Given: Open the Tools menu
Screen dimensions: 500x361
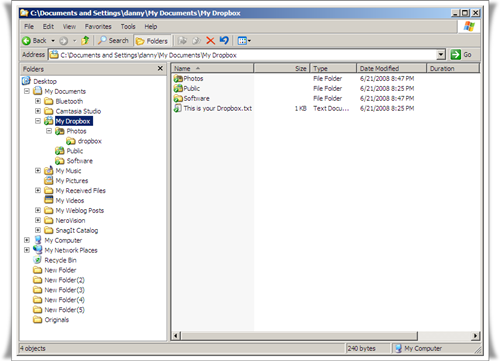Looking at the screenshot, I should tap(128, 26).
